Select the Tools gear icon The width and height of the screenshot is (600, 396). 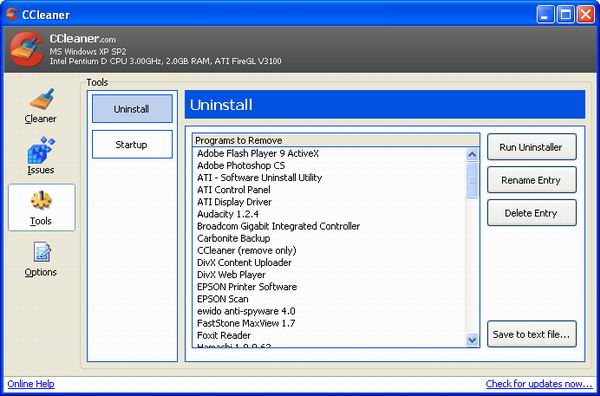click(41, 200)
